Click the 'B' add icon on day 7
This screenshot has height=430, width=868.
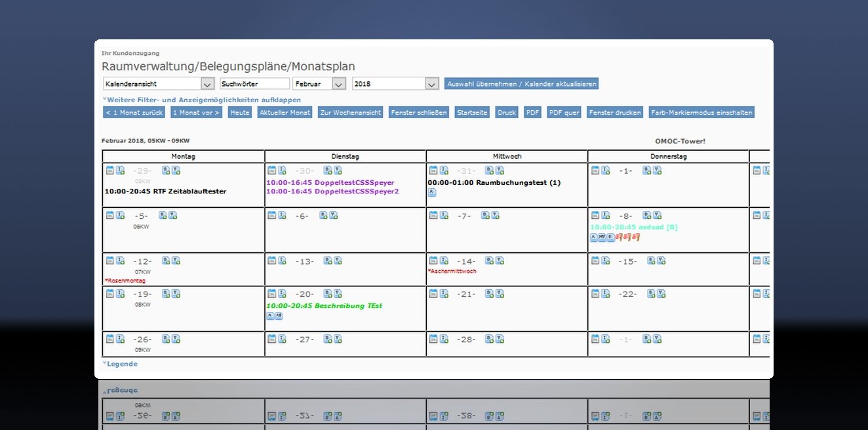point(485,215)
